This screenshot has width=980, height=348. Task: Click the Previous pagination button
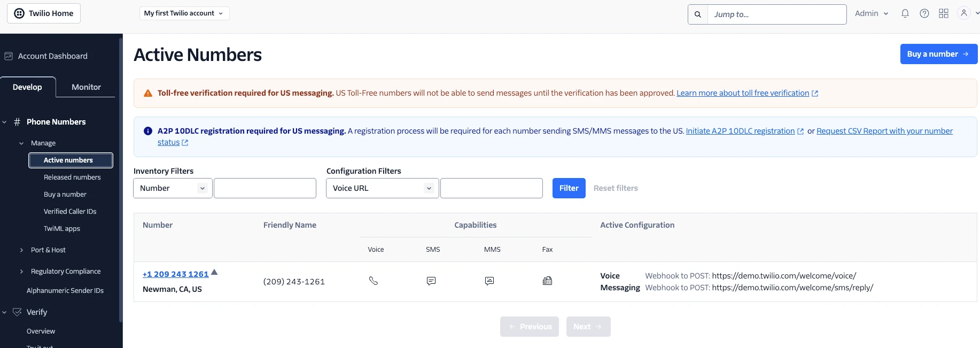(x=530, y=327)
